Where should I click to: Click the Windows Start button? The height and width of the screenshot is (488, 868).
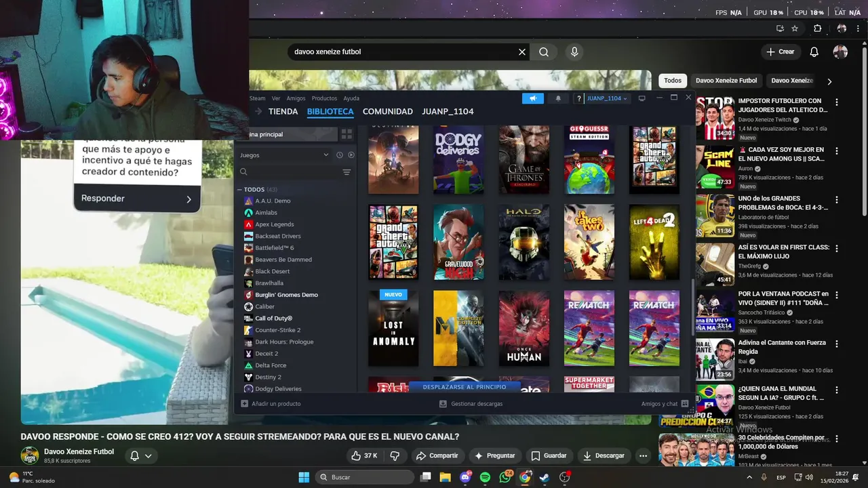[x=304, y=477]
